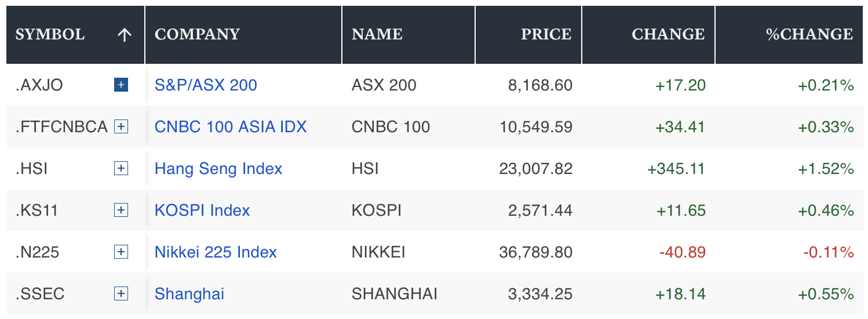Open the Nikkei 225 Index link
The height and width of the screenshot is (319, 868).
[x=216, y=252]
